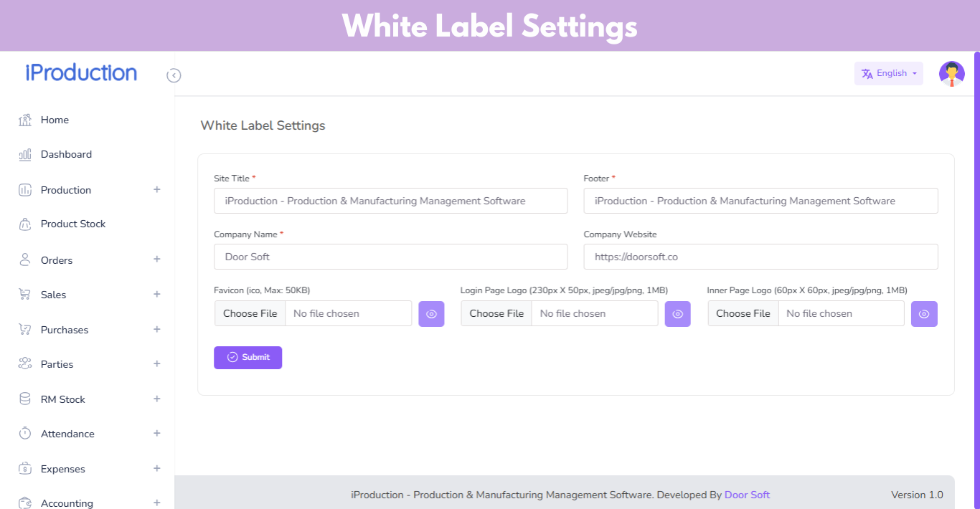Click the Attendance stopwatch icon

[x=25, y=434]
